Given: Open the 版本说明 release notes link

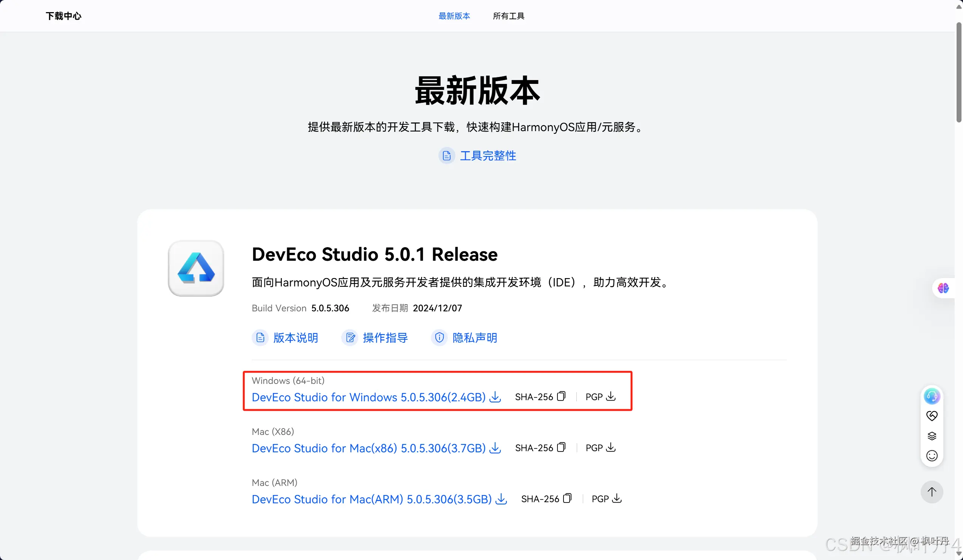Looking at the screenshot, I should tap(295, 338).
